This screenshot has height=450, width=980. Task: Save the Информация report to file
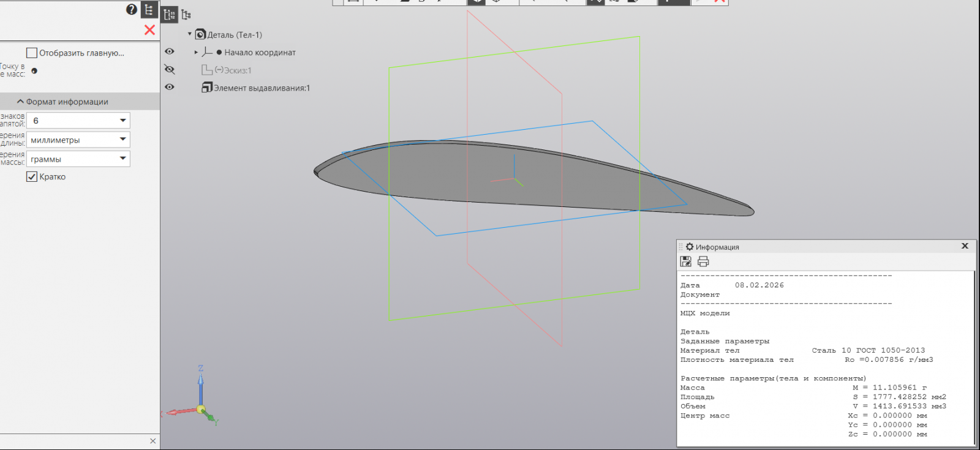[686, 261]
